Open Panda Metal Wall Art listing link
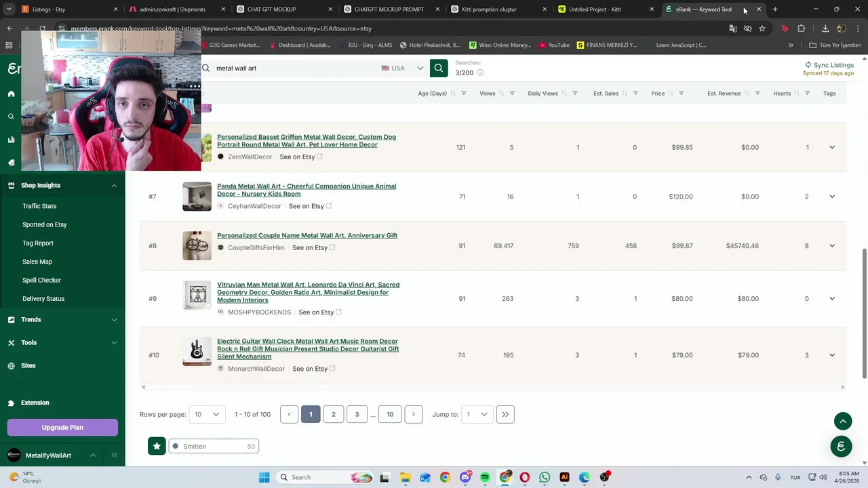 click(x=307, y=190)
